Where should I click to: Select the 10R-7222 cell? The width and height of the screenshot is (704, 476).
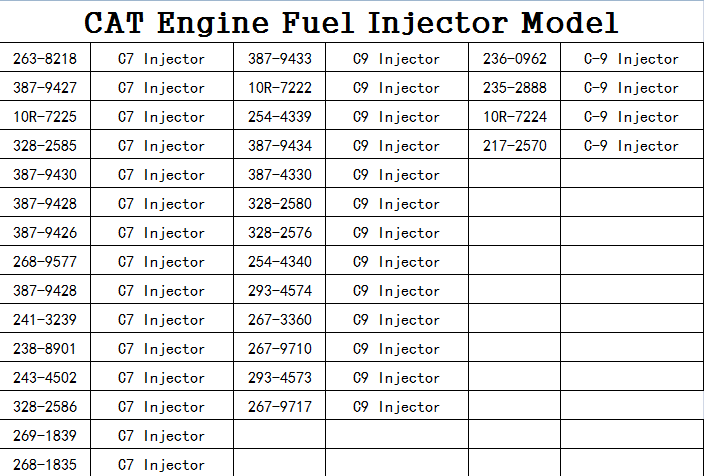(x=280, y=88)
